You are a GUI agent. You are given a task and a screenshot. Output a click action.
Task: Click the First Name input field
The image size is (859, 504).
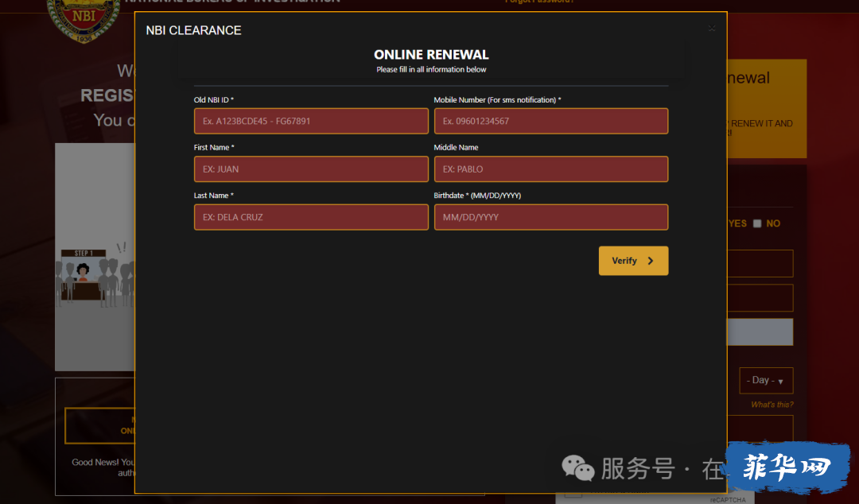[311, 169]
